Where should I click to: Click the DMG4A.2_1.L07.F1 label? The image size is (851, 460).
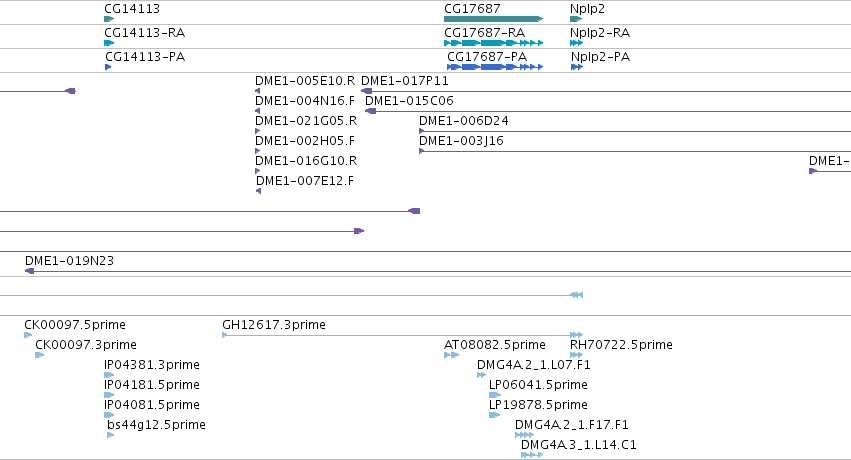(534, 365)
